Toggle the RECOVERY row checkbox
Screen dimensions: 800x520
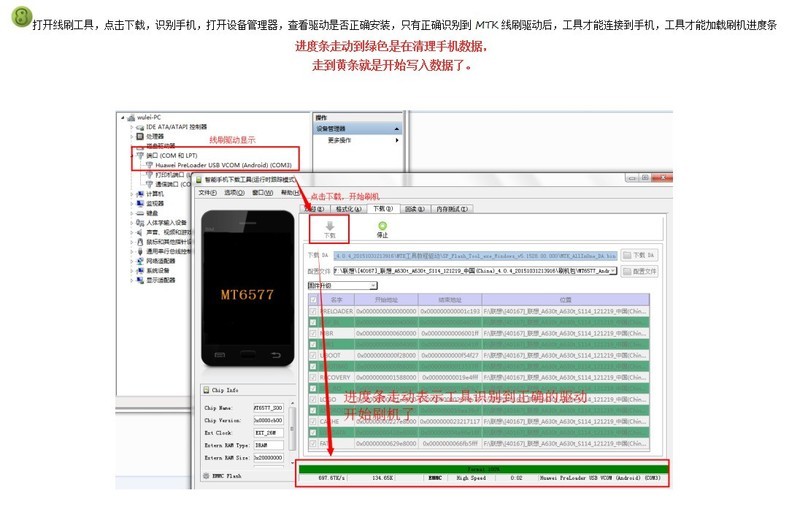(313, 377)
